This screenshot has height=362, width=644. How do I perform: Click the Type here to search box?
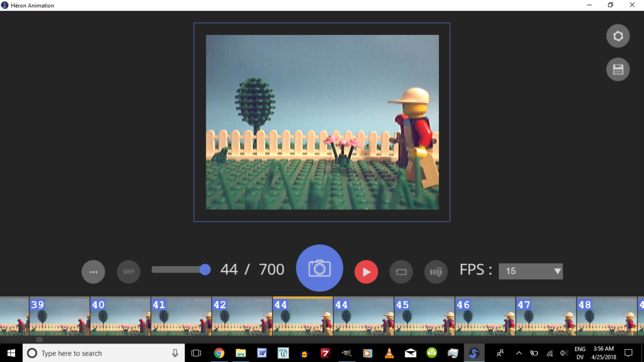pos(103,353)
